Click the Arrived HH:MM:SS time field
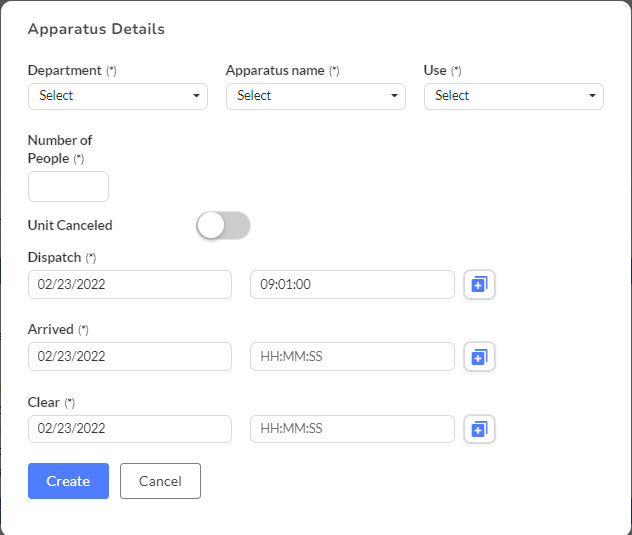This screenshot has height=535, width=632. pos(352,356)
